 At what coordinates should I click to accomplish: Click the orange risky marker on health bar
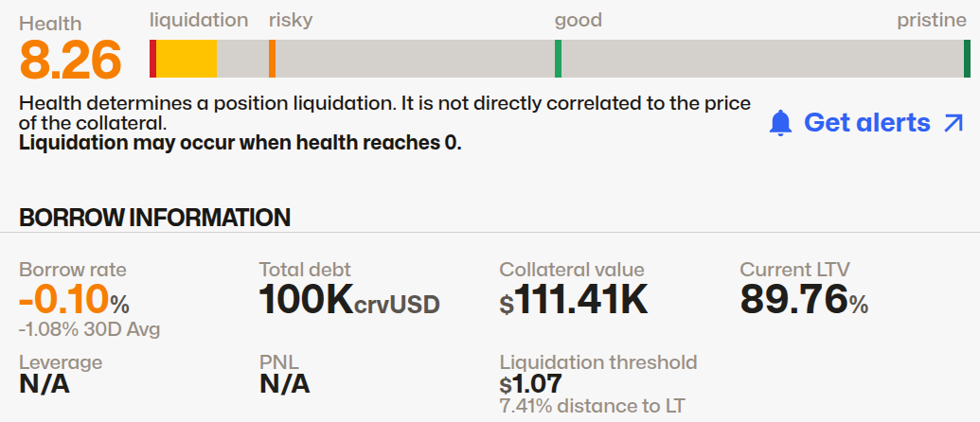(x=272, y=59)
